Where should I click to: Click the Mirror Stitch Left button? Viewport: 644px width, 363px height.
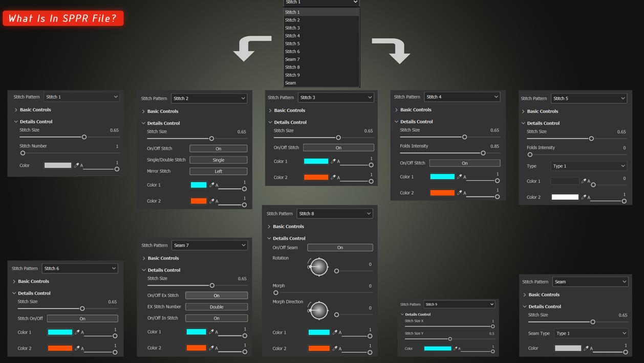click(x=218, y=171)
